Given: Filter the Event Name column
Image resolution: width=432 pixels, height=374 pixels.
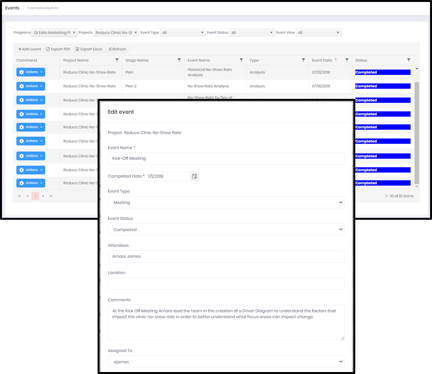Looking at the screenshot, I should 241,60.
